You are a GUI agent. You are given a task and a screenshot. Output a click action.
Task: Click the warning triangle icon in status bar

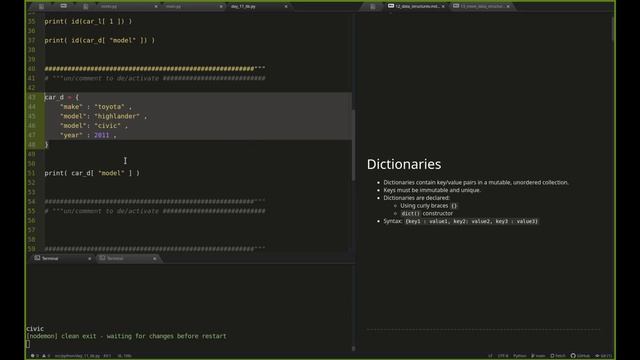(44, 356)
